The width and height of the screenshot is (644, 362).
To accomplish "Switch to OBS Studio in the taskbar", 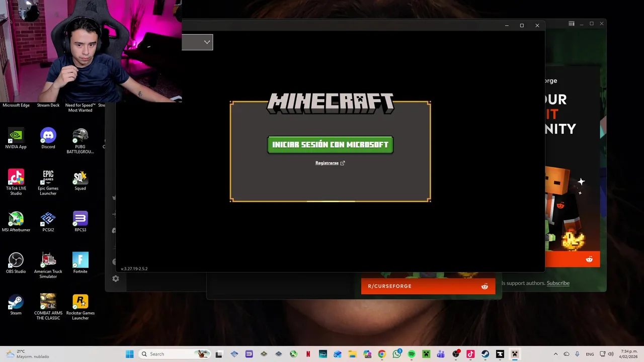I will (456, 354).
